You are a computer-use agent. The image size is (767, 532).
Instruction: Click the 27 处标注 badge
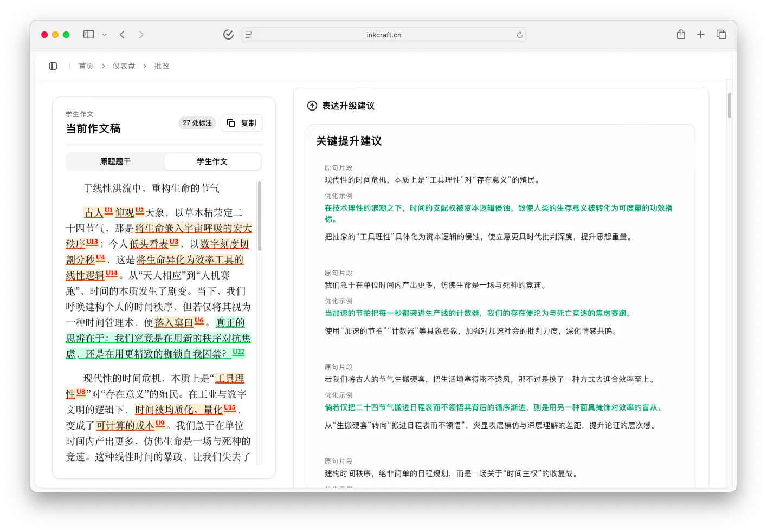197,123
